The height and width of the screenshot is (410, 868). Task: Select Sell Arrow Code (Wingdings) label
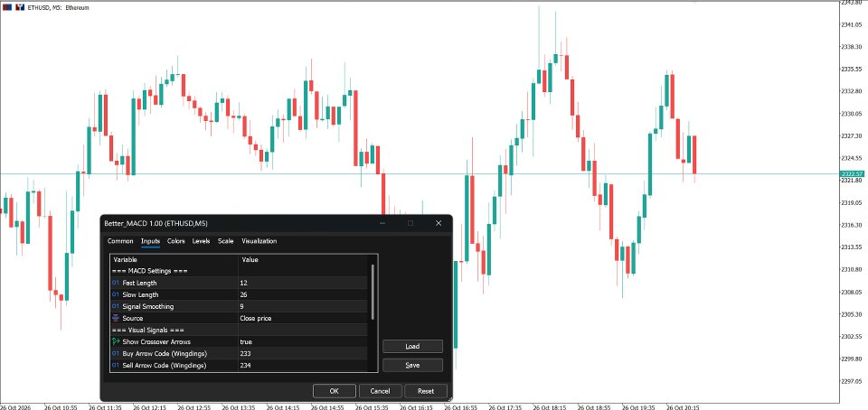[x=165, y=365]
